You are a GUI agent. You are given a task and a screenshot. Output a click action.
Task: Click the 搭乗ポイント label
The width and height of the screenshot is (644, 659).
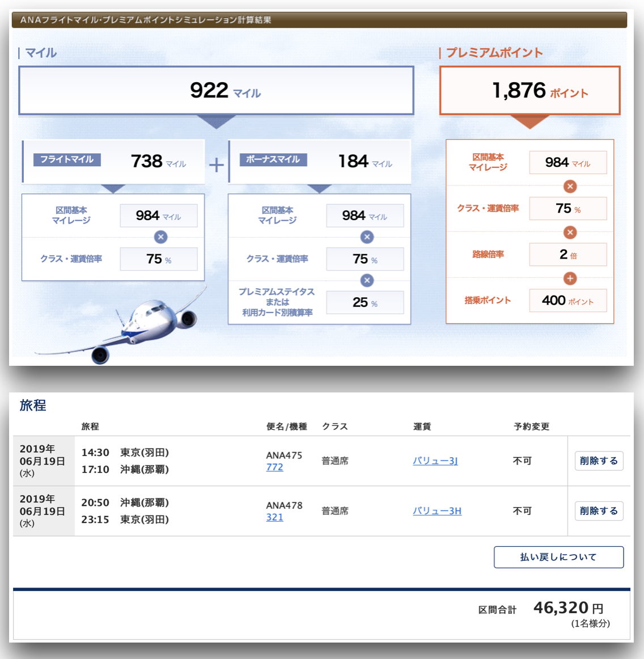[x=488, y=301]
